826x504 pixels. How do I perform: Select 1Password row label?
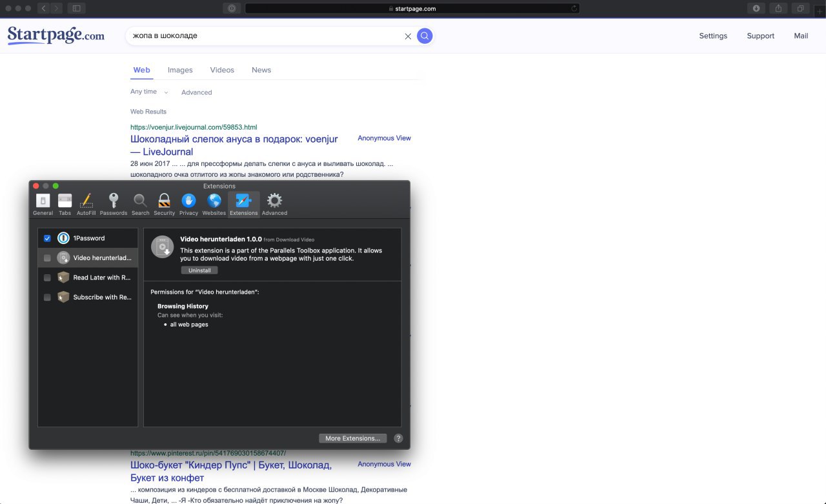coord(89,238)
